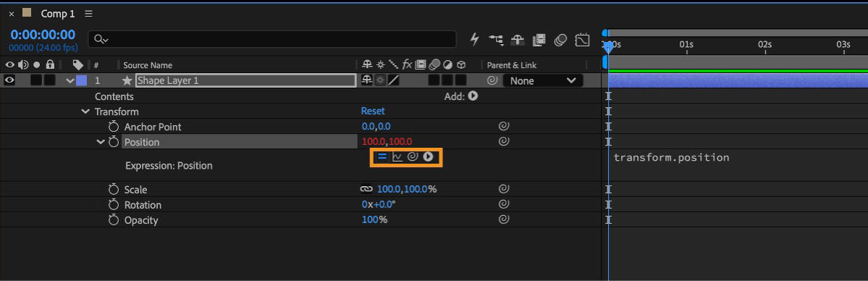Toggle shy switch on Shape Layer 1
The height and width of the screenshot is (281, 868).
click(366, 80)
